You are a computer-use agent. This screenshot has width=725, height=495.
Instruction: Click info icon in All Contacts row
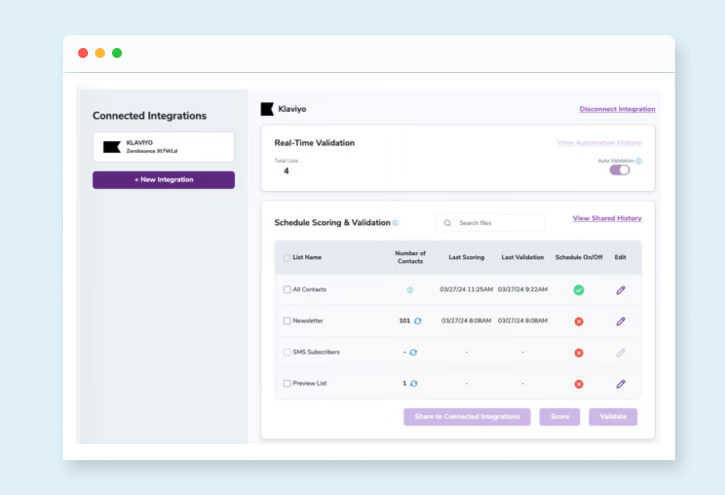(x=410, y=290)
